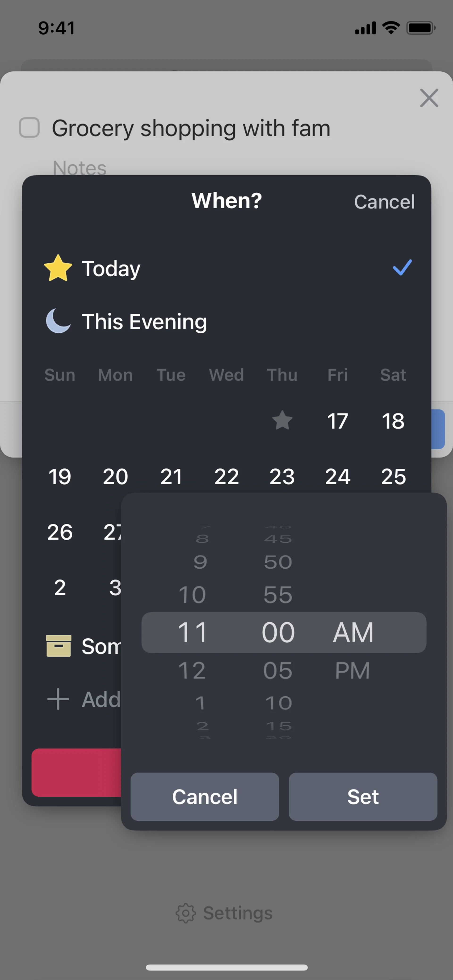The width and height of the screenshot is (453, 980).
Task: Tap the gray star on Thursday
Action: coord(282,420)
